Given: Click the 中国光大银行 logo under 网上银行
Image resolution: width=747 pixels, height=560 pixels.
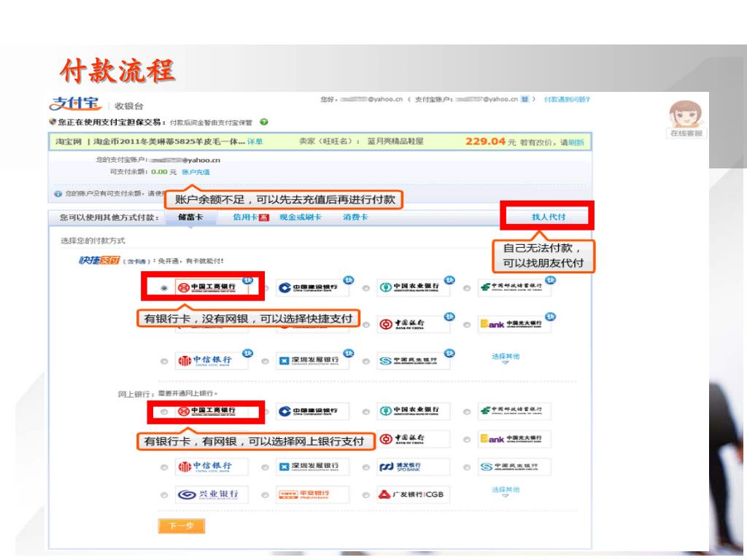Looking at the screenshot, I should click(x=514, y=439).
